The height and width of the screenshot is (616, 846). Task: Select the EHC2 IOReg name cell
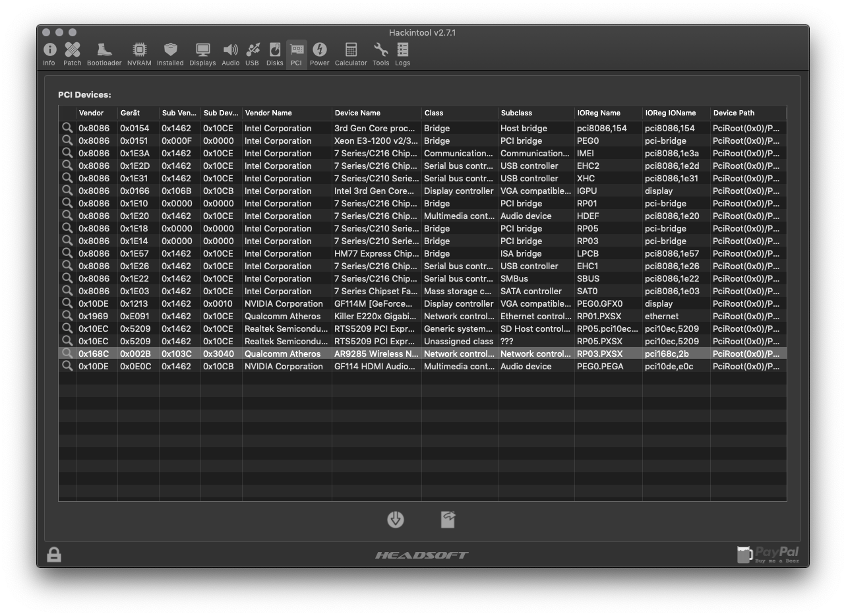[588, 166]
